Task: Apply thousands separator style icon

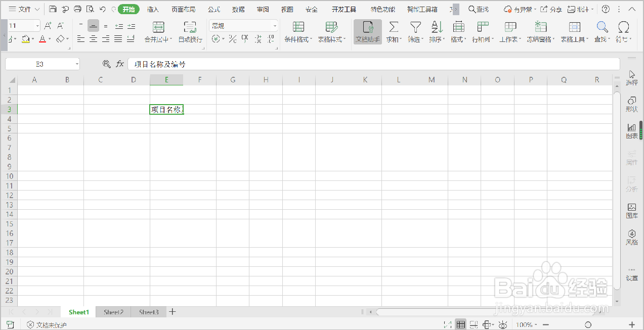Action: [x=245, y=39]
